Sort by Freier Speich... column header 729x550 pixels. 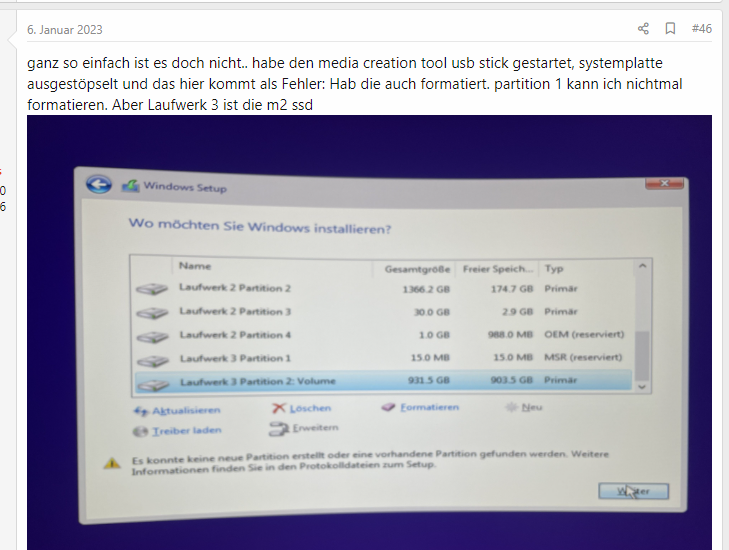[x=497, y=269]
